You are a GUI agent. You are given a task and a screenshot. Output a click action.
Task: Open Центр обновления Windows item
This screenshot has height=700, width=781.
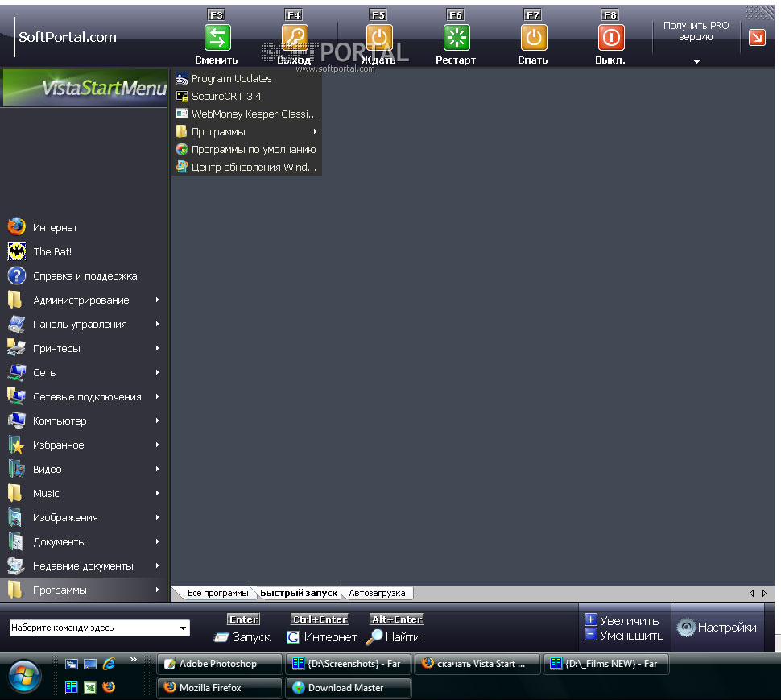(246, 167)
